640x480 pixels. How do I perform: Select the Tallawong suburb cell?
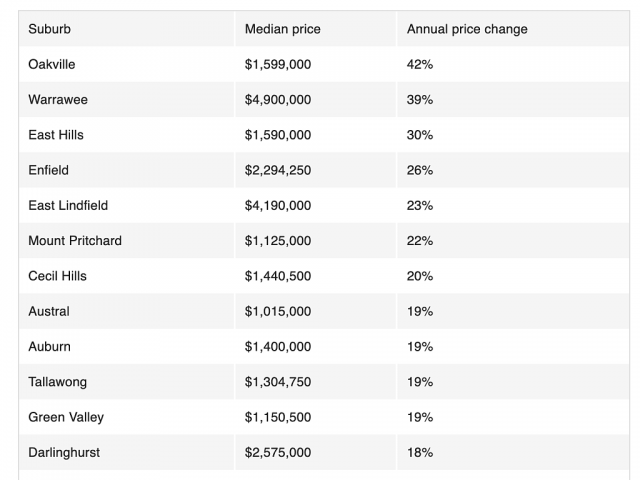click(59, 382)
